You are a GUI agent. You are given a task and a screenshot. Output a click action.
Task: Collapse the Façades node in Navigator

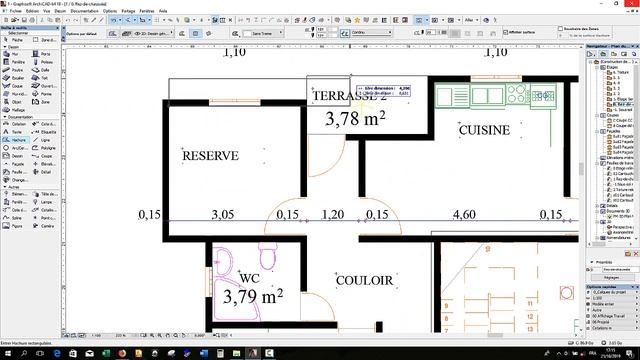click(x=597, y=131)
